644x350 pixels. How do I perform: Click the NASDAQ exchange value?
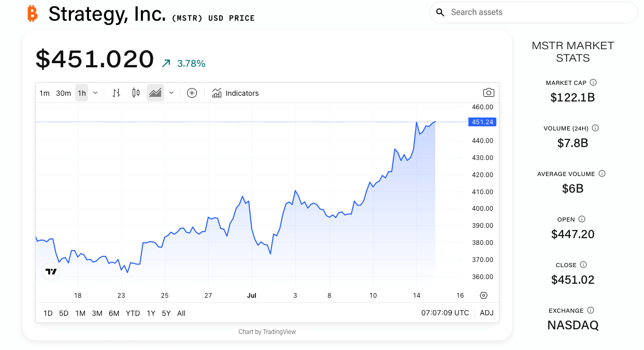click(573, 325)
